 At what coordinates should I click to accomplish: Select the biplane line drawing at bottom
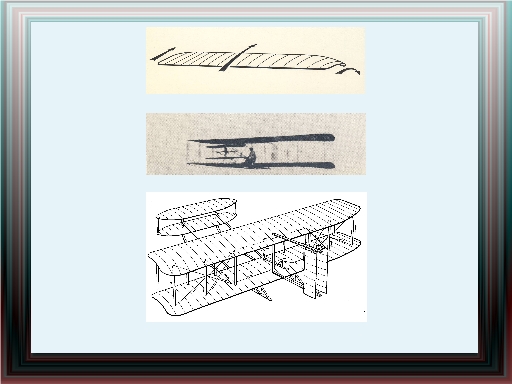coord(256,257)
